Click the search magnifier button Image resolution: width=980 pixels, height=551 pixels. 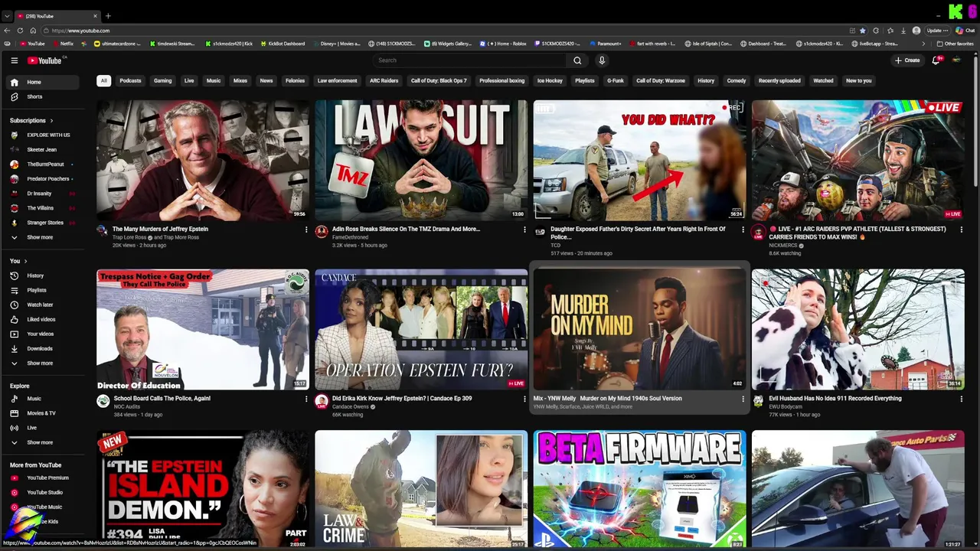tap(577, 60)
